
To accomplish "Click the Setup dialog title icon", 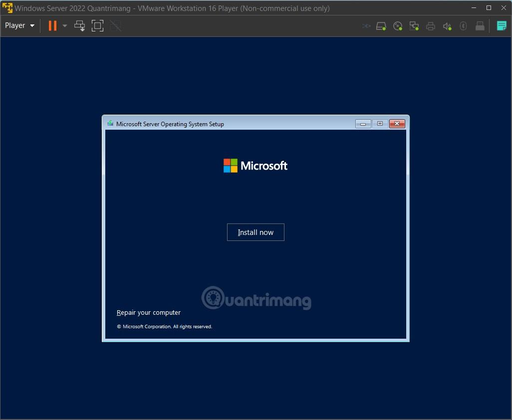I will pyautogui.click(x=110, y=123).
